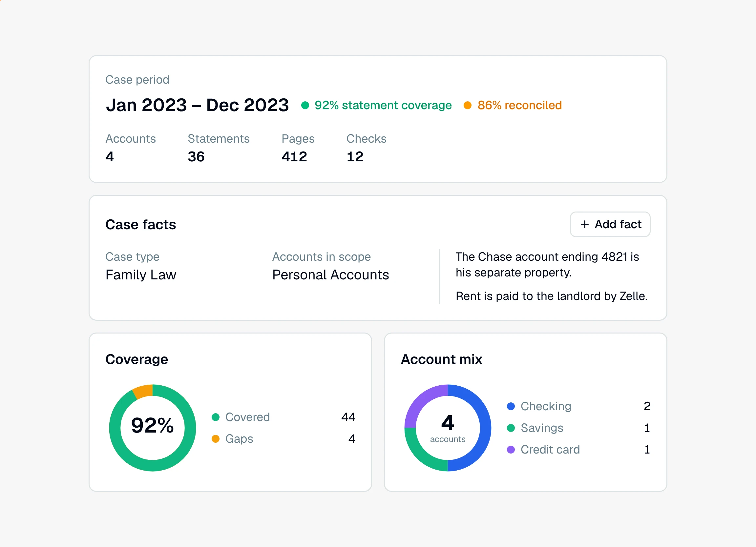Click the Case period label

pos(137,80)
